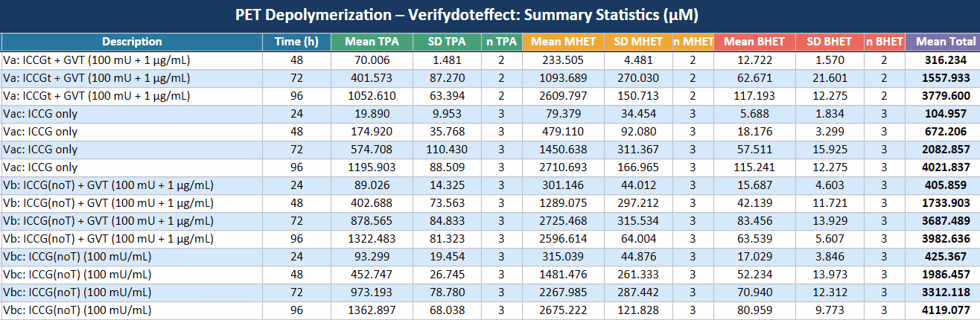Click Mean MHET value 301.146
Screen dimensions: 980x320
(x=564, y=185)
